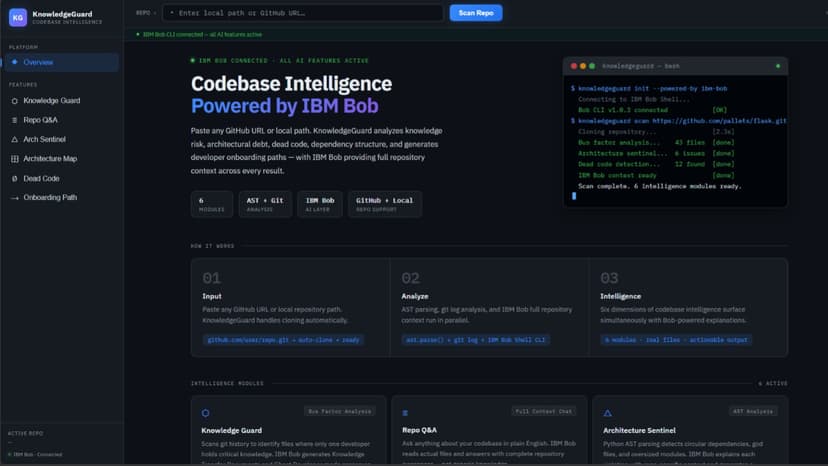Open Architecture Map in the sidebar

pyautogui.click(x=62, y=159)
